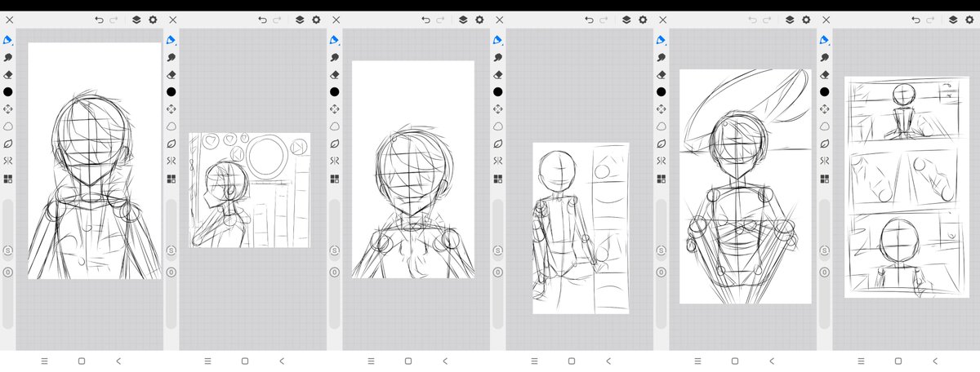Open the color swatch in the close-up bust sketch screen
The width and height of the screenshot is (980, 372).
coord(334,92)
